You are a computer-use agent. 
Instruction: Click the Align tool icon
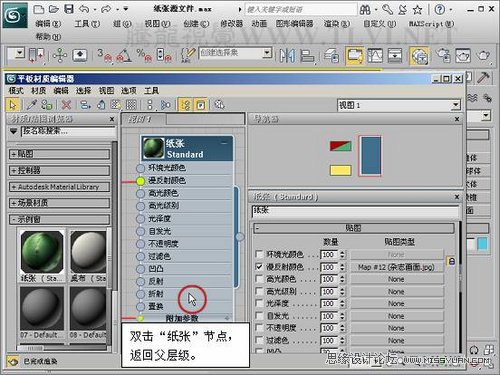307,55
